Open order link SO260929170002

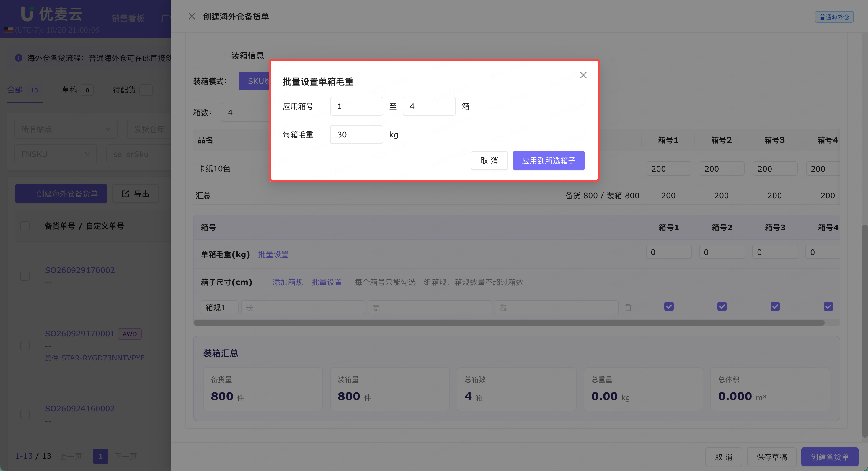(x=80, y=270)
